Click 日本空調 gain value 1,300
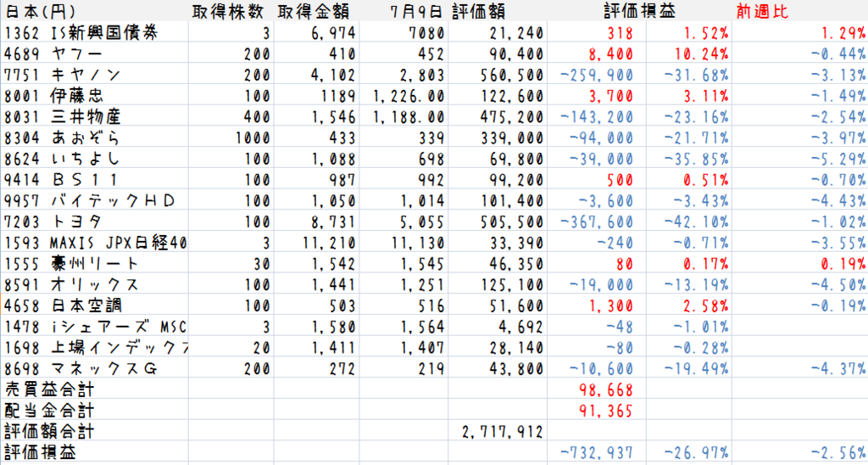 (x=610, y=306)
